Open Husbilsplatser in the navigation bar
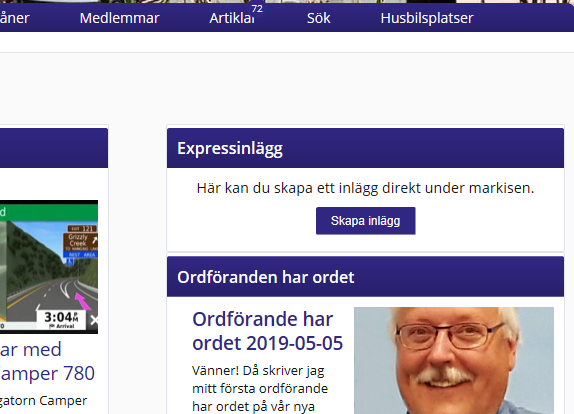Viewport: 574px width, 414px height. (x=427, y=18)
